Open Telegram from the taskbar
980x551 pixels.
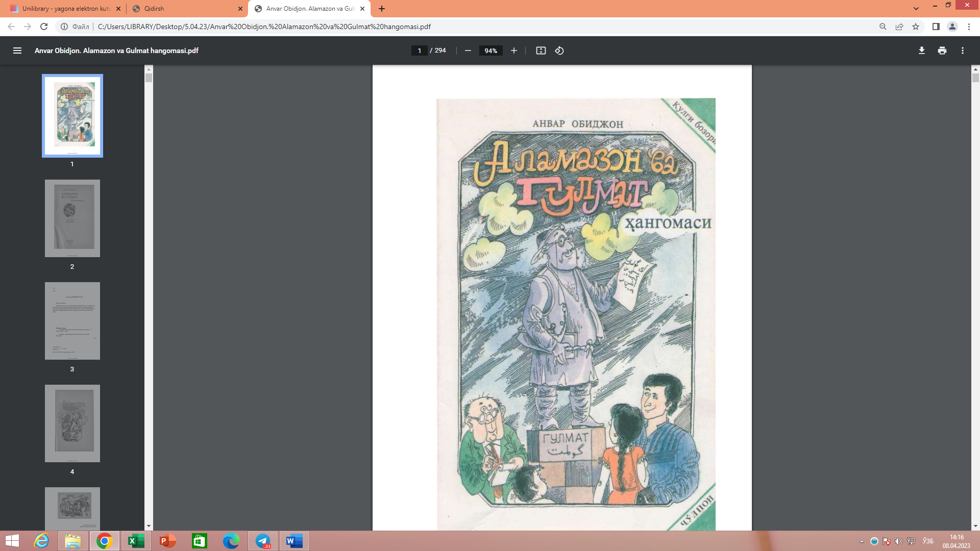[263, 541]
